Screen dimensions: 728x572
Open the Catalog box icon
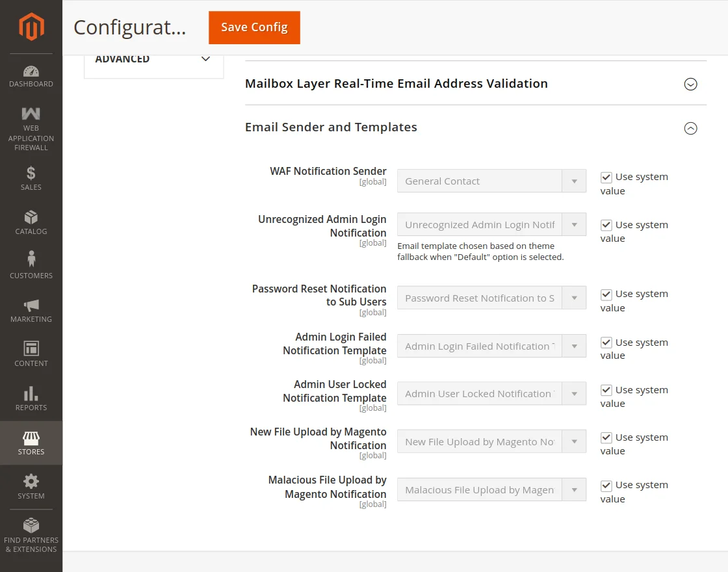click(31, 217)
